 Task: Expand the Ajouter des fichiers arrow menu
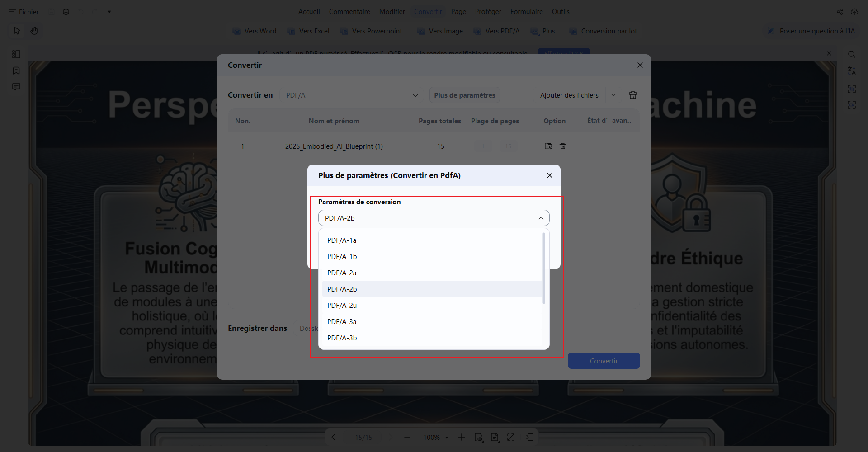pyautogui.click(x=613, y=95)
